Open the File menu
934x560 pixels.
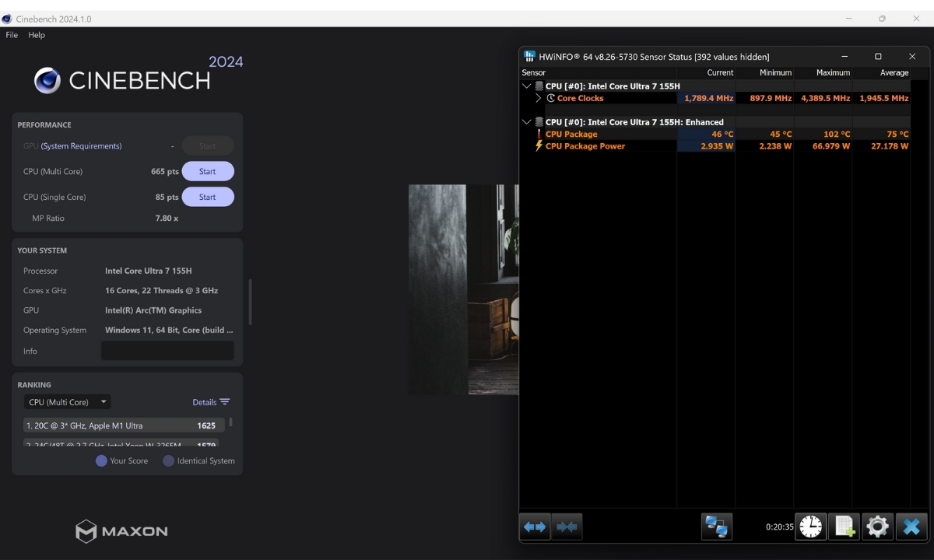tap(12, 35)
